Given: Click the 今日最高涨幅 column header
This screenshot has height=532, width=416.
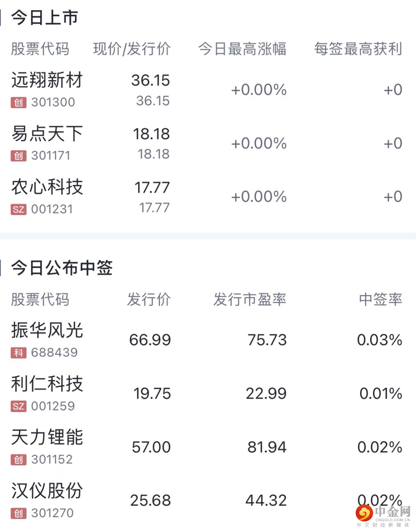Looking at the screenshot, I should tap(242, 49).
